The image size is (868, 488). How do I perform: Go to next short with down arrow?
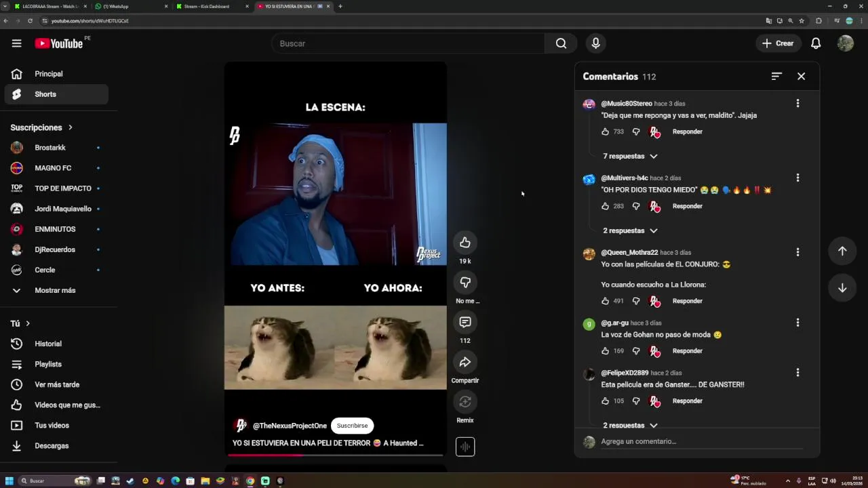(842, 288)
